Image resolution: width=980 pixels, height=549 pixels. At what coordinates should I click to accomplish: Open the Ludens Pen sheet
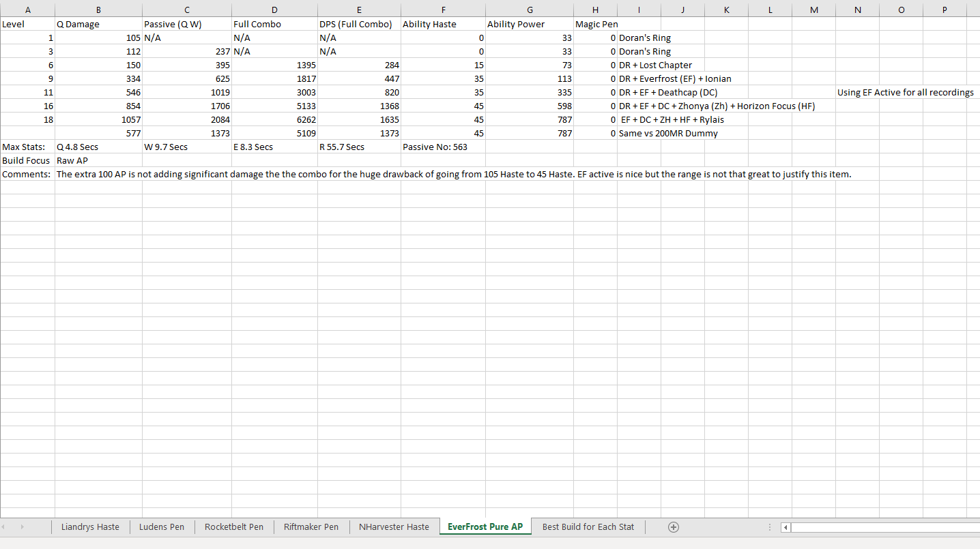162,526
